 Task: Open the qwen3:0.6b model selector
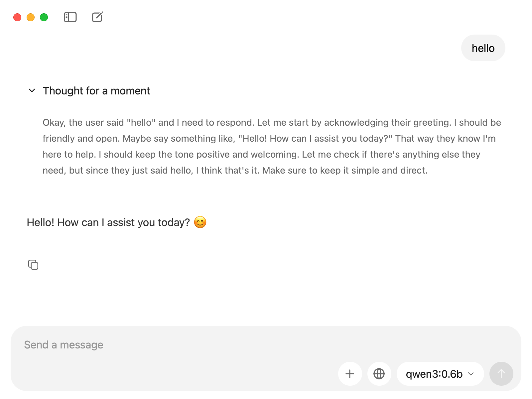click(x=440, y=374)
